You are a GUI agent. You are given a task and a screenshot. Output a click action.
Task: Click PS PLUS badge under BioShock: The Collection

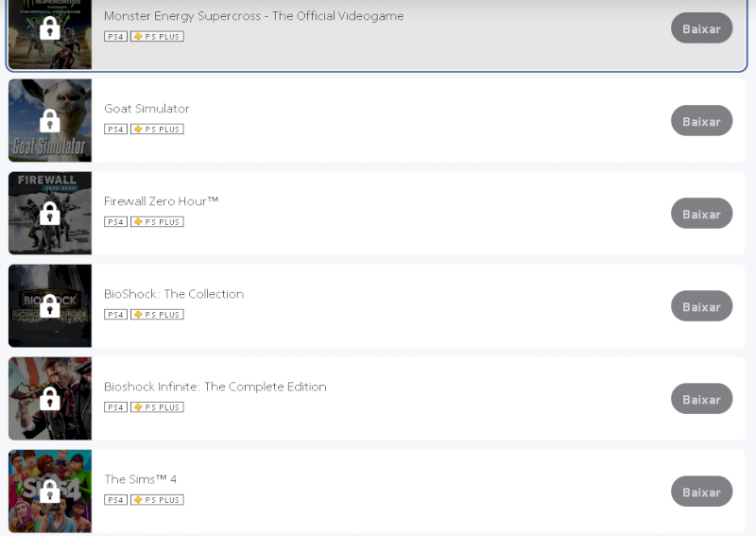pos(157,314)
